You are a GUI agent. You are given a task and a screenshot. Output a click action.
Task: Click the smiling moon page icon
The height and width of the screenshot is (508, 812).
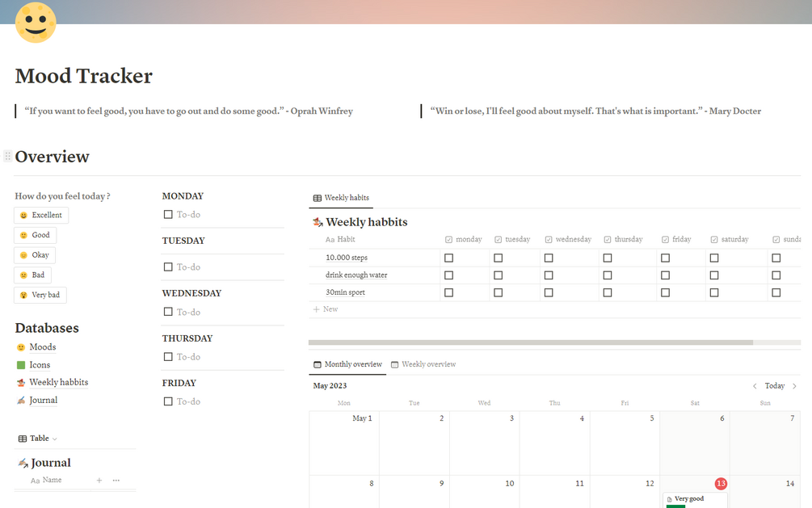[x=36, y=23]
